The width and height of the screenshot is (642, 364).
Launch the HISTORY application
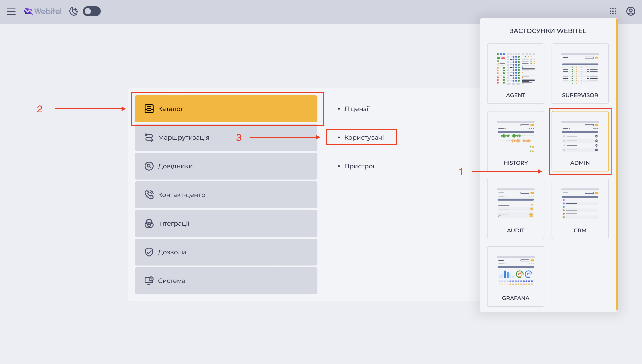(x=516, y=141)
